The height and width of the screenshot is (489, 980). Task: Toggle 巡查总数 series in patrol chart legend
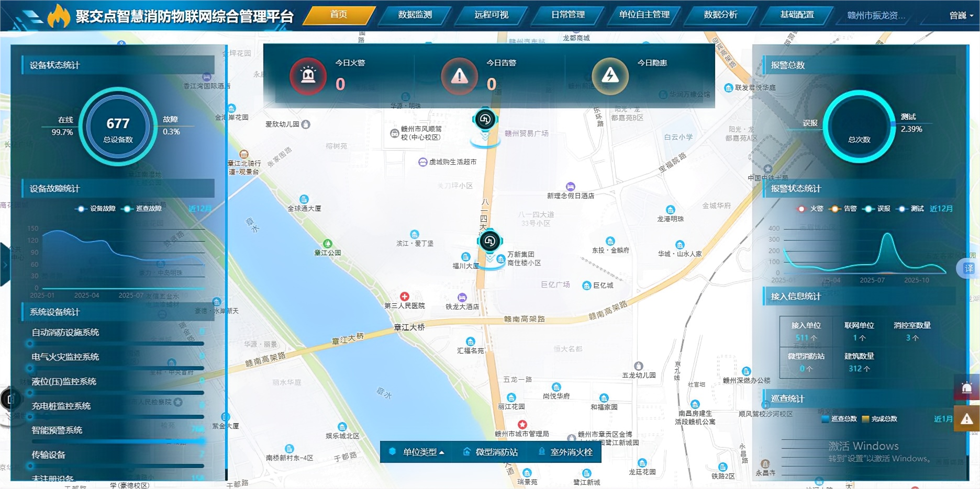pos(839,419)
